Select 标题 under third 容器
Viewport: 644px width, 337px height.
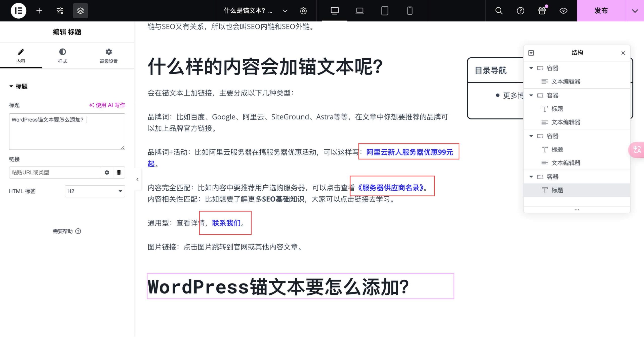tap(577, 149)
